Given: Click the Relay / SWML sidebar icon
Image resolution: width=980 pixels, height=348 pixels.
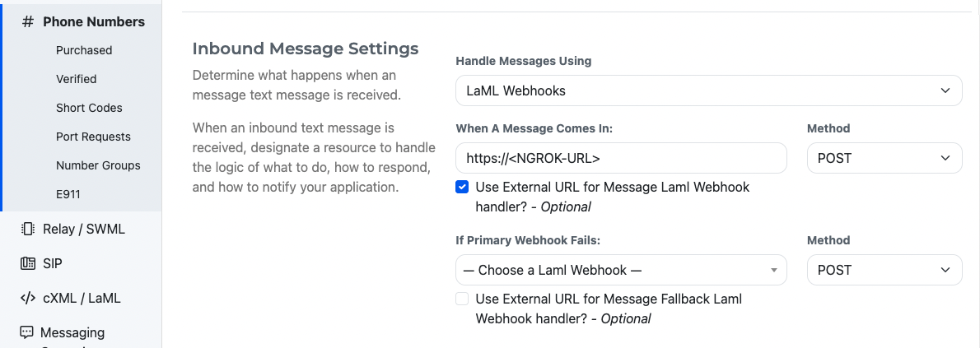Looking at the screenshot, I should (27, 229).
